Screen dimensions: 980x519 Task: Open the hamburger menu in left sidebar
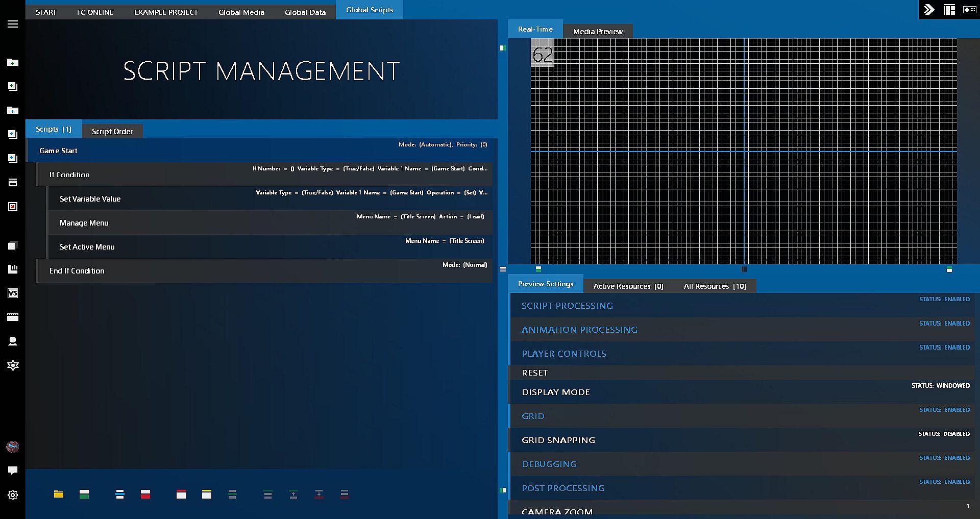pos(13,24)
